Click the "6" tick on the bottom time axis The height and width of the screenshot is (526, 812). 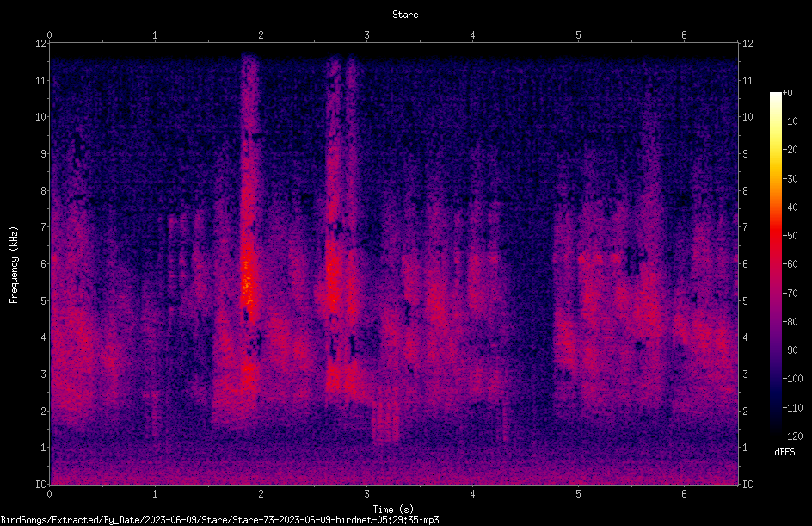pos(684,494)
